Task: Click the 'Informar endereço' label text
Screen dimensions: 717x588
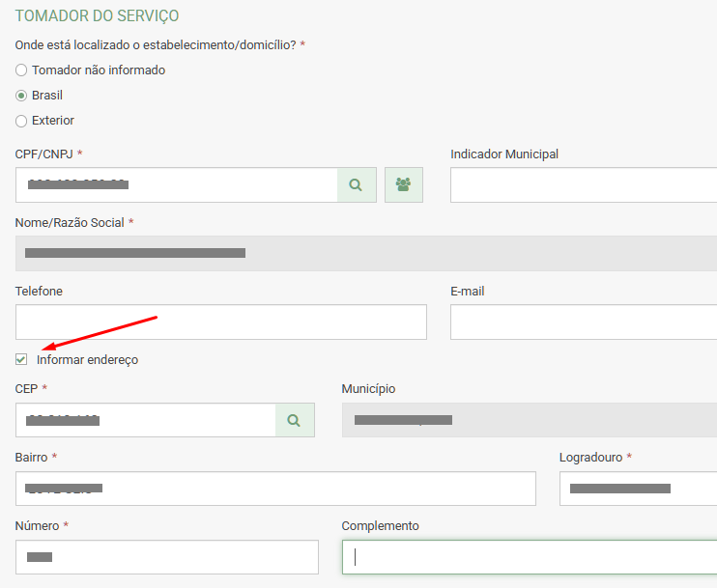Action: pyautogui.click(x=87, y=359)
